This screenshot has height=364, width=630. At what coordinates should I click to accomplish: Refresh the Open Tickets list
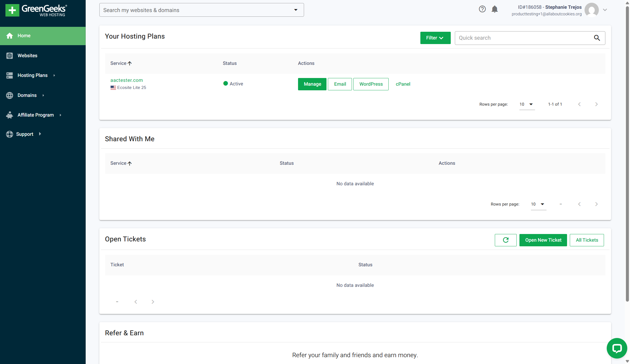505,240
